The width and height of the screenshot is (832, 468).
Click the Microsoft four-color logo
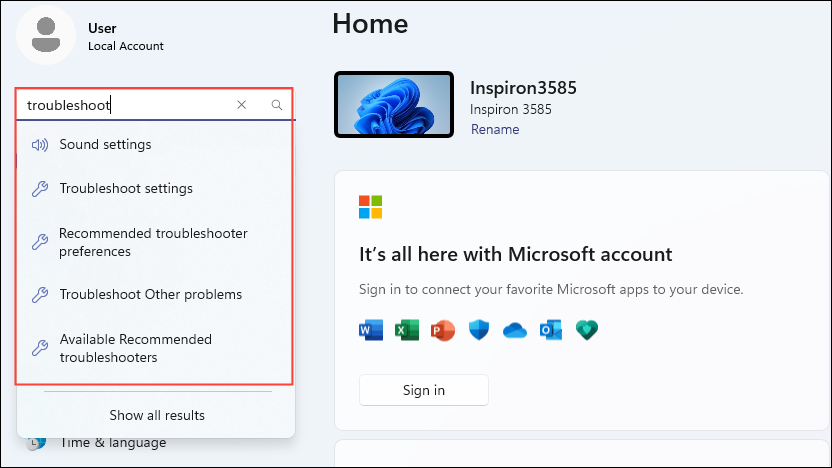pos(370,207)
